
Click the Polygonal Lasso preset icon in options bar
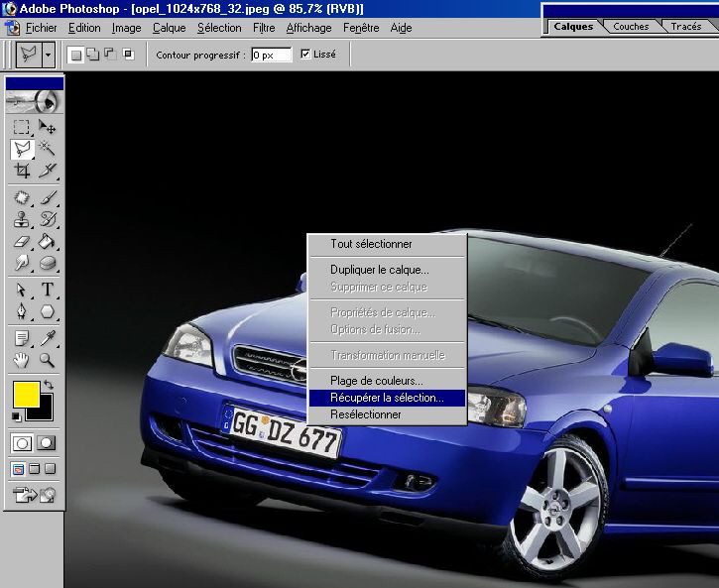29,55
